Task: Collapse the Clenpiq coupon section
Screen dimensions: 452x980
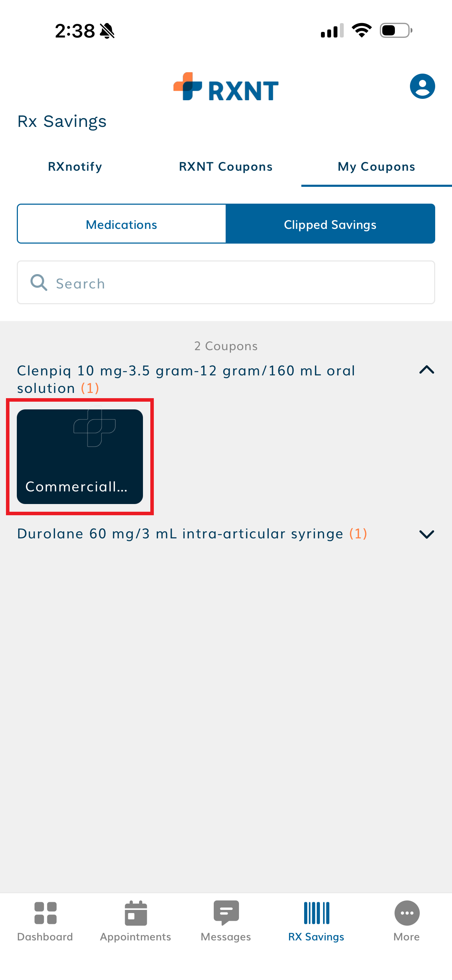Action: point(426,370)
